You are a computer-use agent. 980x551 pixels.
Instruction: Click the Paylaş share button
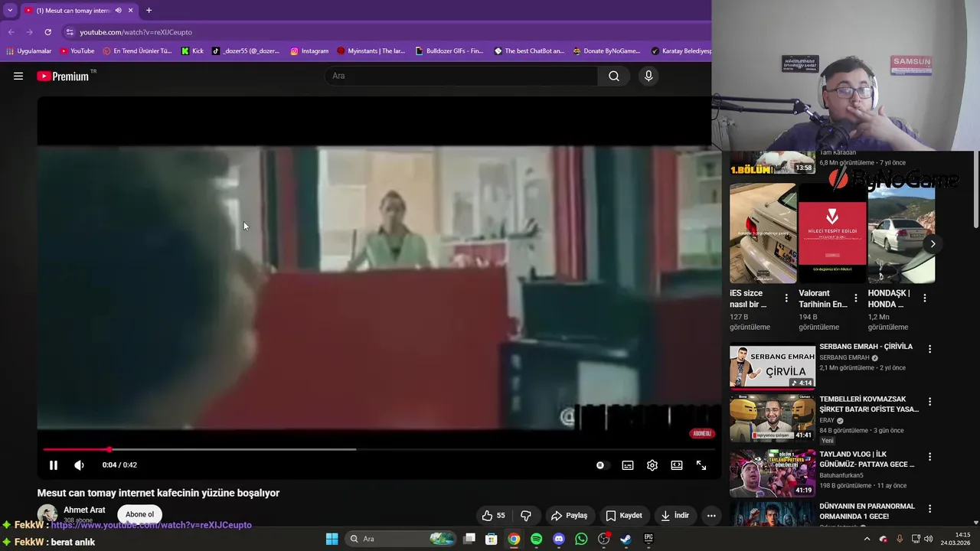569,516
